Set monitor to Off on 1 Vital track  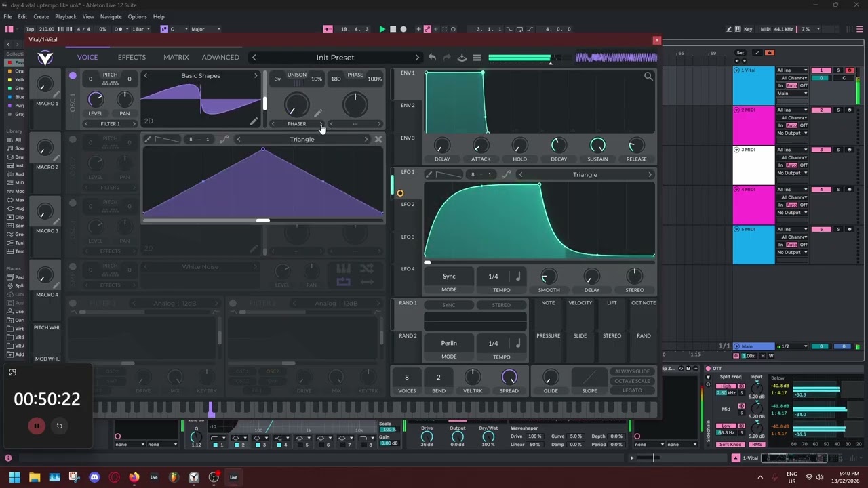[804, 85]
